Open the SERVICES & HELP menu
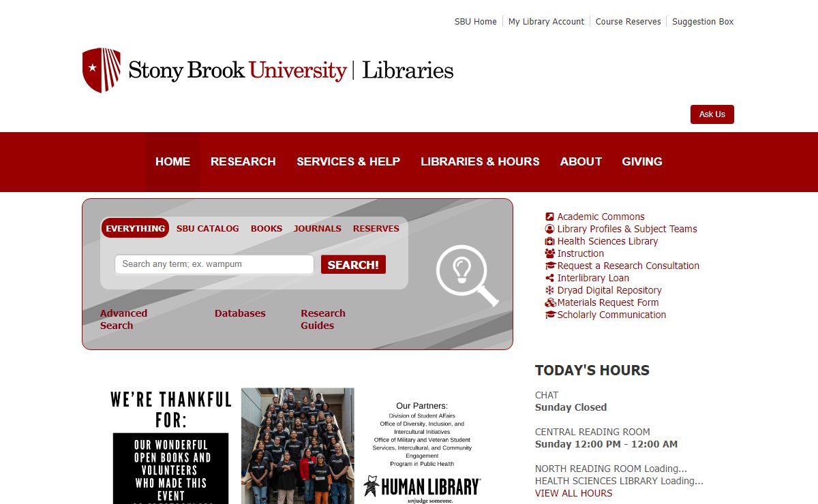The height and width of the screenshot is (504, 818). click(x=348, y=161)
